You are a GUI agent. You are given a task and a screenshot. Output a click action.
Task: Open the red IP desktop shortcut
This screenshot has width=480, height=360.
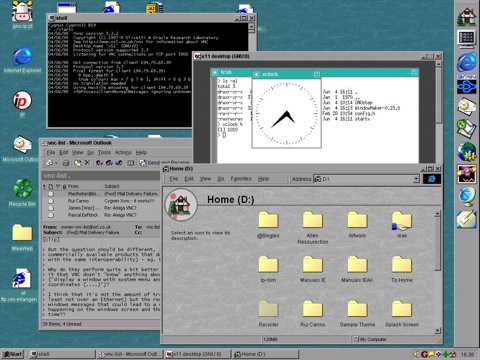tap(22, 103)
